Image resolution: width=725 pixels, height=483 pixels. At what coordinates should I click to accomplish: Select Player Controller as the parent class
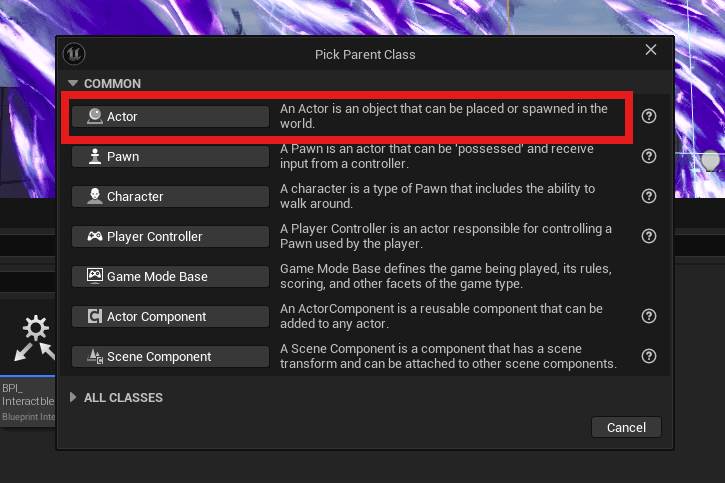tap(170, 237)
